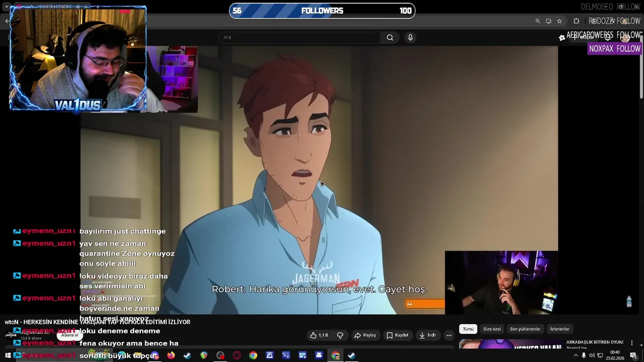The width and height of the screenshot is (644, 362).
Task: Subscribe with the Abone ol button
Action: (69, 335)
